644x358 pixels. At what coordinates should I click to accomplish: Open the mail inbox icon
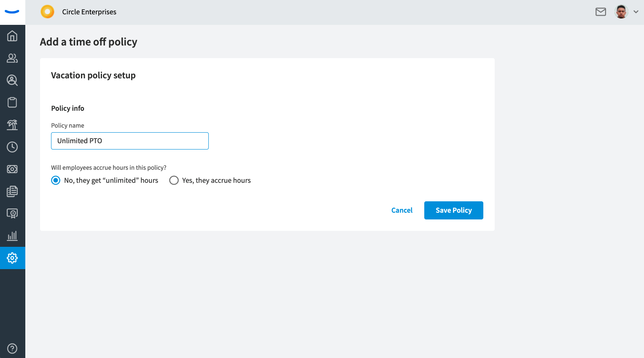click(x=601, y=12)
